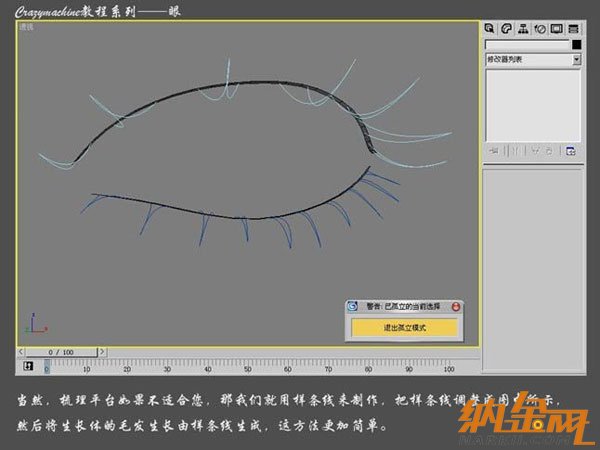Step time slider to previous frame arrow
This screenshot has width=600, height=450.
[21, 351]
